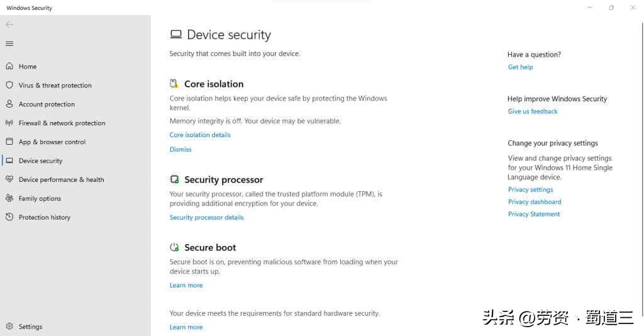Click Get help link
Screen dimensions: 644x336
[x=520, y=67]
